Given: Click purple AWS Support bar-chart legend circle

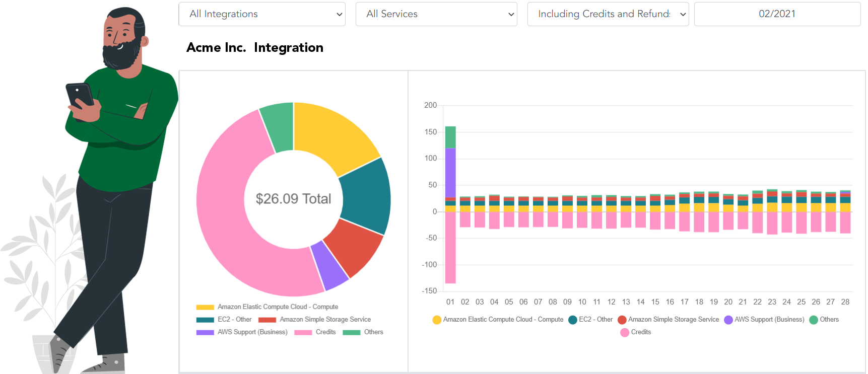Looking at the screenshot, I should click(728, 320).
